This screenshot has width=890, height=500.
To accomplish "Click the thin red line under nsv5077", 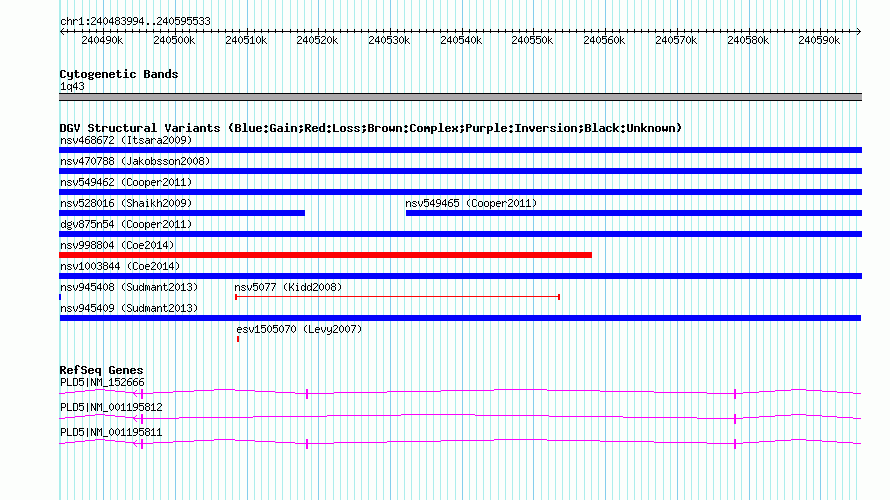I will click(397, 297).
